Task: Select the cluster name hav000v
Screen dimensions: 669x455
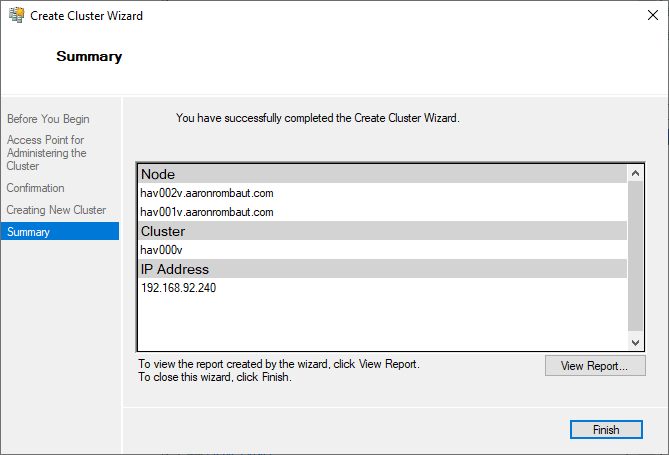Action: (x=162, y=250)
